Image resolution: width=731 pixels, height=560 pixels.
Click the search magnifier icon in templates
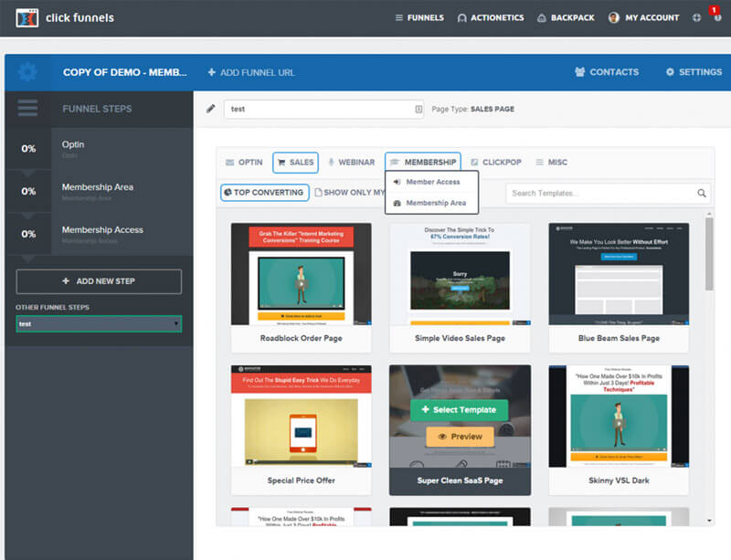click(702, 193)
